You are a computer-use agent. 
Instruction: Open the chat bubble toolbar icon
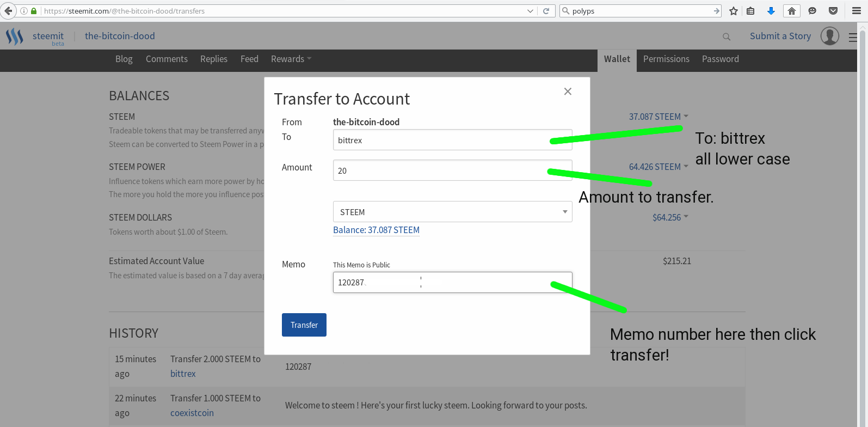click(x=812, y=11)
